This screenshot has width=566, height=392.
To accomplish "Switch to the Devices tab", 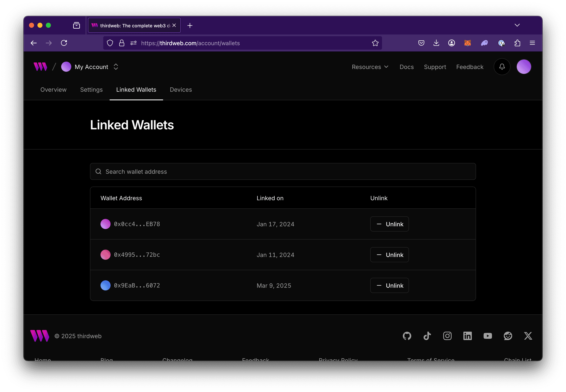I will click(181, 90).
